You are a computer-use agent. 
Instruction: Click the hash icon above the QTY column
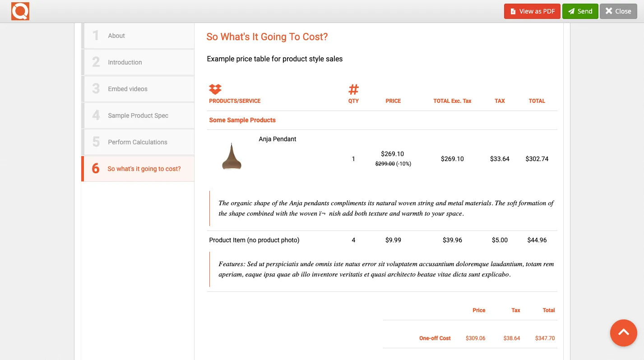pyautogui.click(x=353, y=89)
